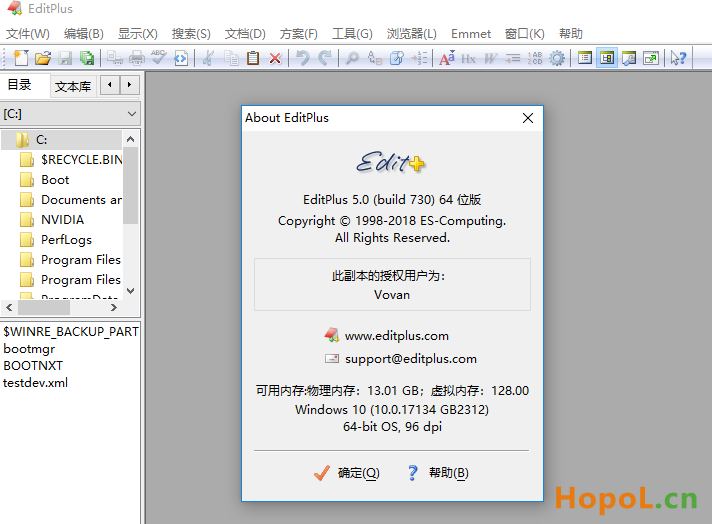The width and height of the screenshot is (712, 524).
Task: Open the Emmet menu
Action: click(x=471, y=34)
